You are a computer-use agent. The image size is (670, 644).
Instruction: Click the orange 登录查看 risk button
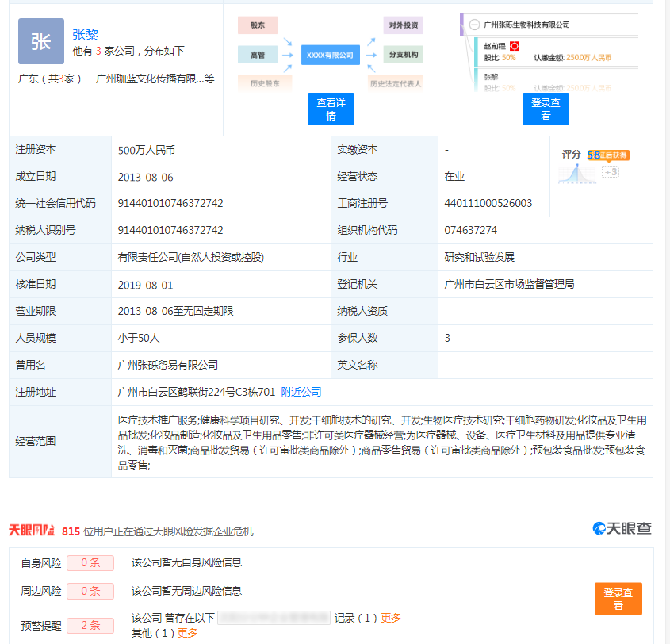618,599
